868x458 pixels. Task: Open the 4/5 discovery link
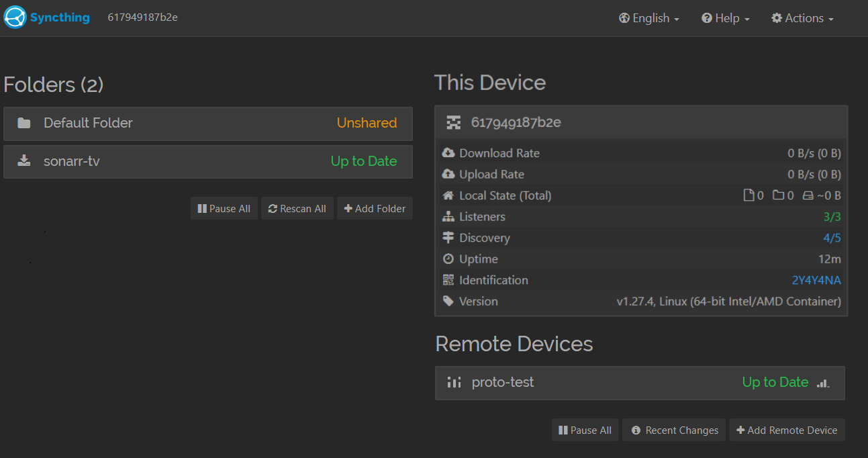[x=832, y=238]
